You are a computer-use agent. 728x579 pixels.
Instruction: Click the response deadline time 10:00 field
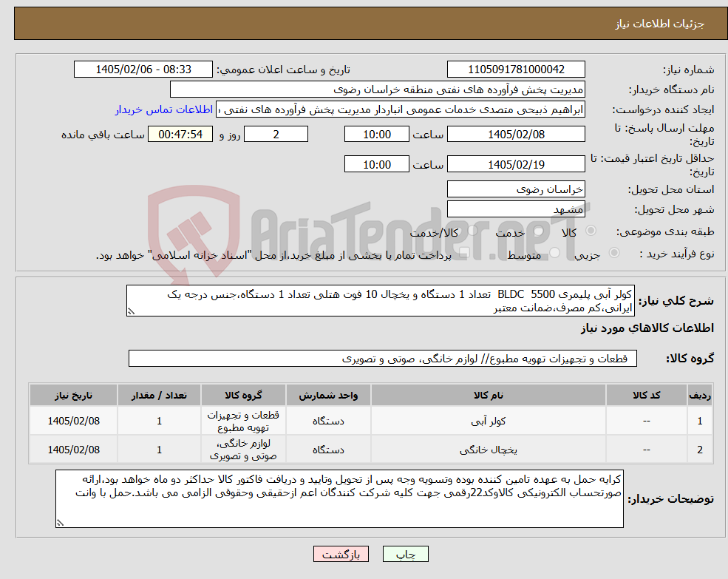[x=376, y=135]
